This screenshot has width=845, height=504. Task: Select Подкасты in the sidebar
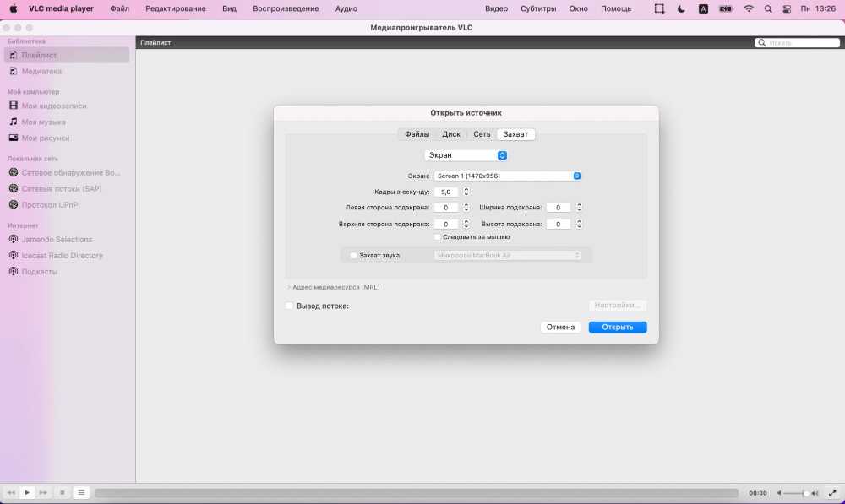click(39, 272)
